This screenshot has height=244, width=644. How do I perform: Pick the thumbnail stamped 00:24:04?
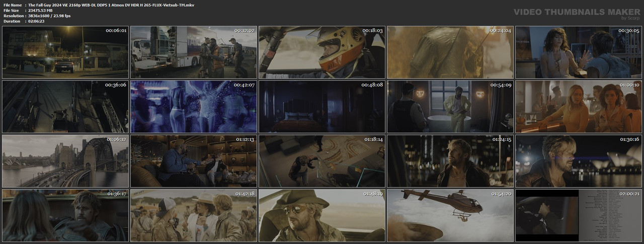click(450, 52)
